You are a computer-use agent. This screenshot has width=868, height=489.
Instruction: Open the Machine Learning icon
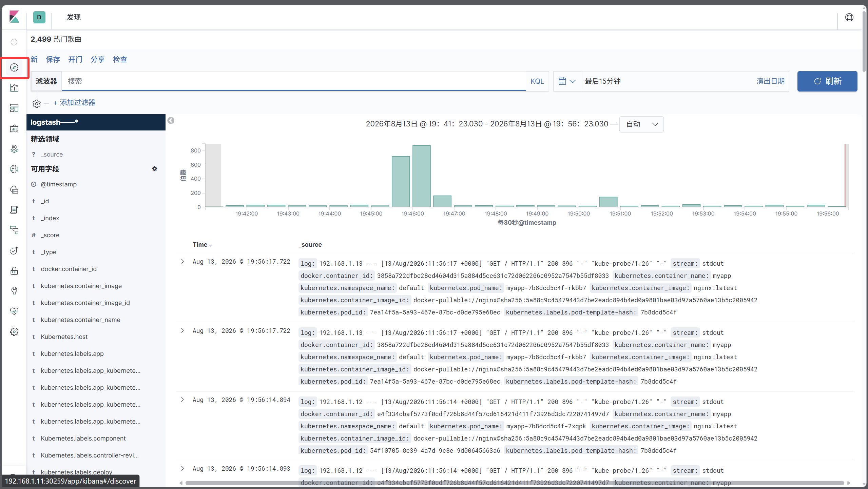point(14,169)
